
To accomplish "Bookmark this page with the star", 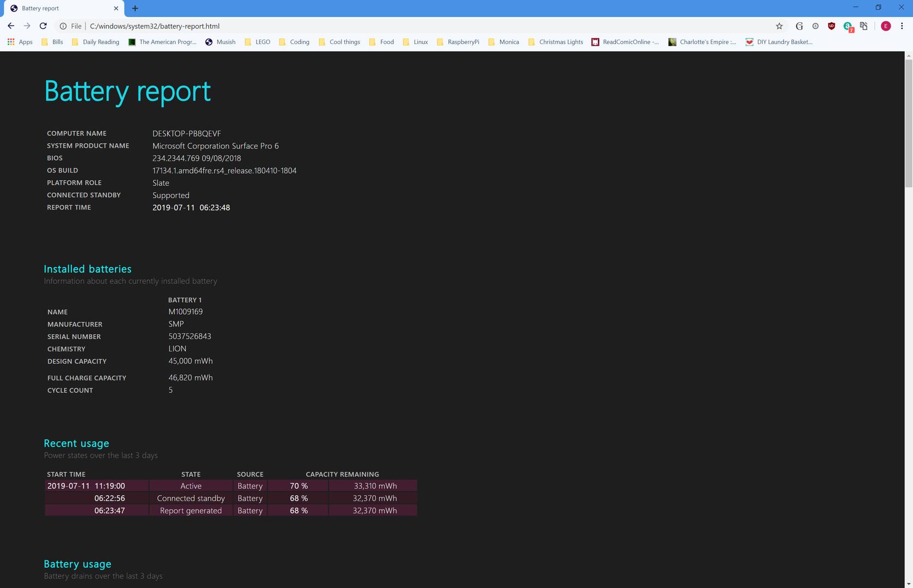I will [779, 26].
